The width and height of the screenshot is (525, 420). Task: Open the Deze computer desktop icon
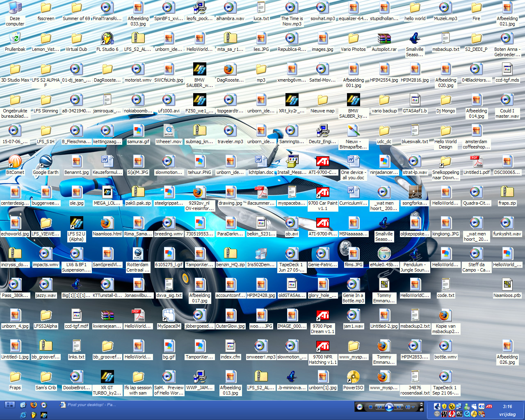tap(15, 14)
